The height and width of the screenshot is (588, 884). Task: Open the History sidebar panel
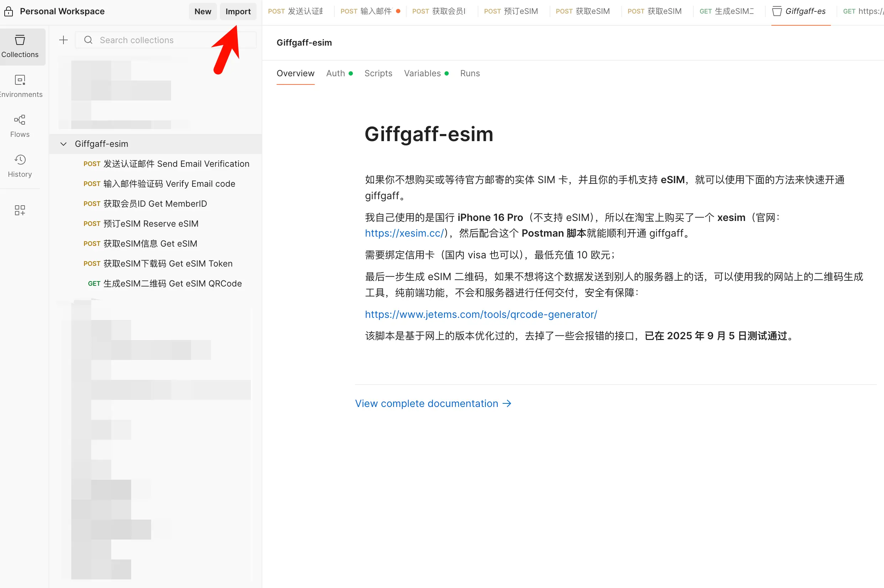tap(20, 166)
